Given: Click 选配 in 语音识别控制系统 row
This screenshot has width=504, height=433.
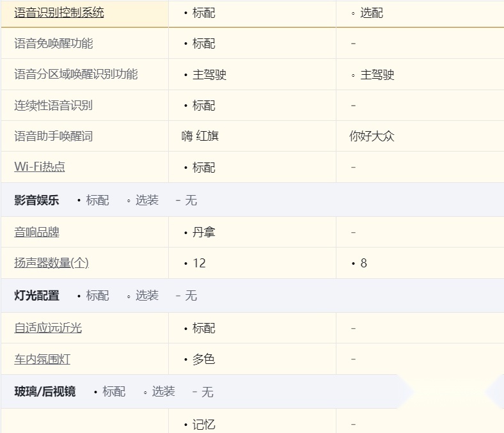Looking at the screenshot, I should [x=372, y=13].
